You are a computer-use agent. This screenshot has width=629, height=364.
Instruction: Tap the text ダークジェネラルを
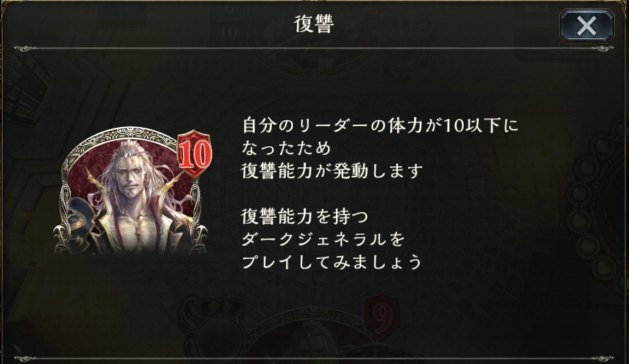[323, 239]
